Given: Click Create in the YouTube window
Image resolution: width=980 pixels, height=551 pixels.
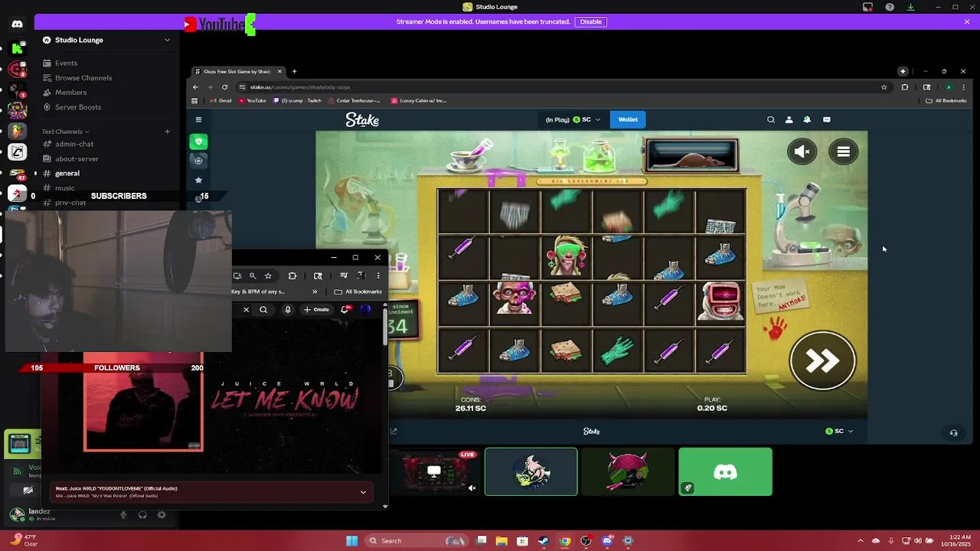Looking at the screenshot, I should coord(316,309).
